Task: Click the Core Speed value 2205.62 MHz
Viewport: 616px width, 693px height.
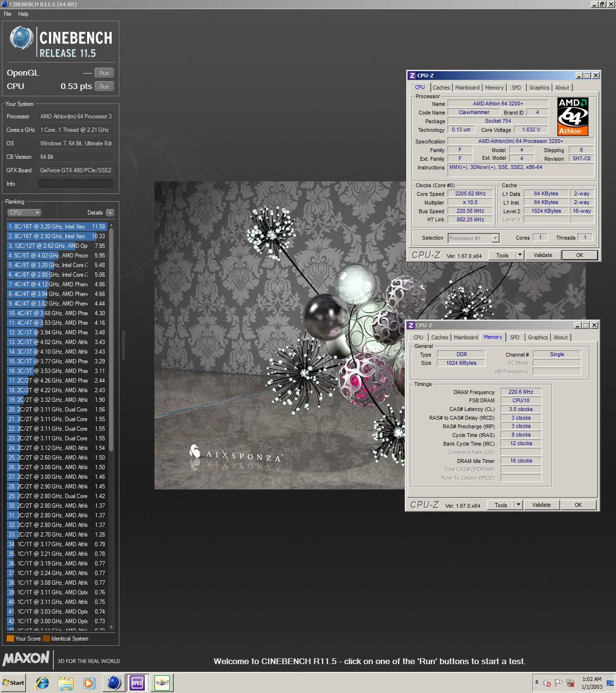Action: click(470, 193)
